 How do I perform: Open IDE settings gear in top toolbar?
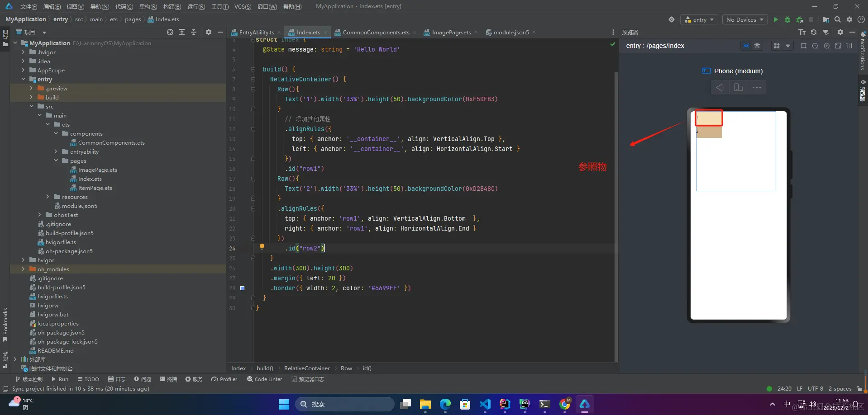click(849, 19)
